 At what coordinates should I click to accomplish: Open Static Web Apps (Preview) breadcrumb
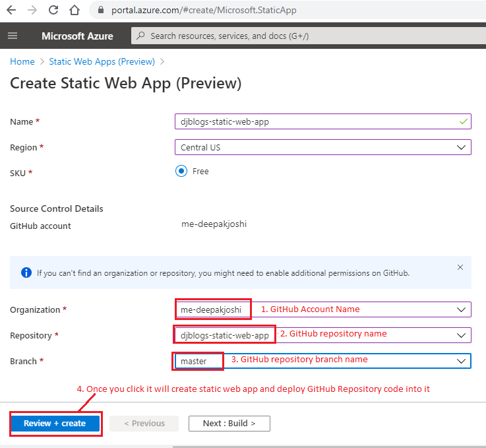(102, 61)
